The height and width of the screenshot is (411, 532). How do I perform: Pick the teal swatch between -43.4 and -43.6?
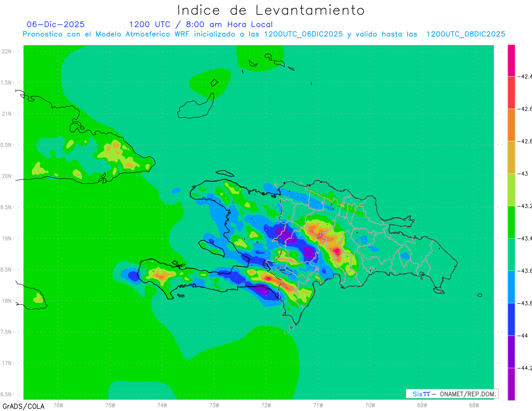(x=511, y=254)
